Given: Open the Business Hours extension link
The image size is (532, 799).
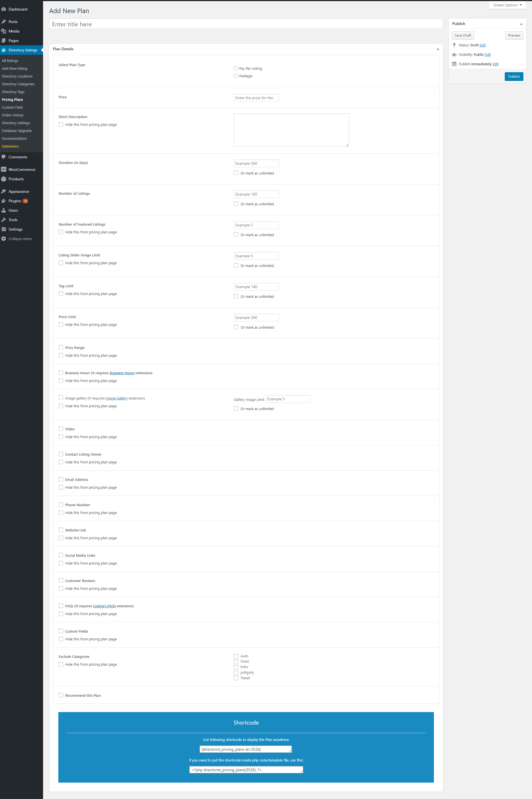Looking at the screenshot, I should (x=122, y=373).
